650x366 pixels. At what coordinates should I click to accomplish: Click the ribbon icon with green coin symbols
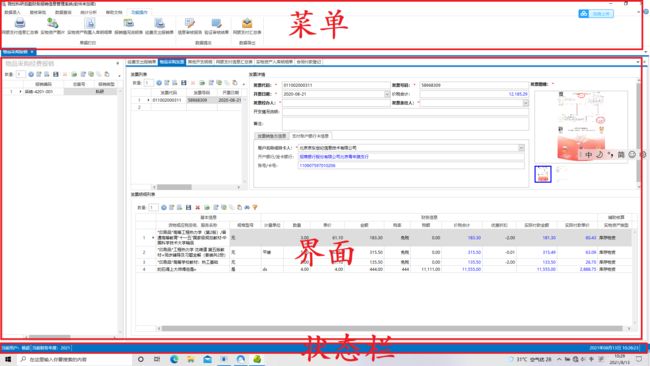click(x=53, y=23)
